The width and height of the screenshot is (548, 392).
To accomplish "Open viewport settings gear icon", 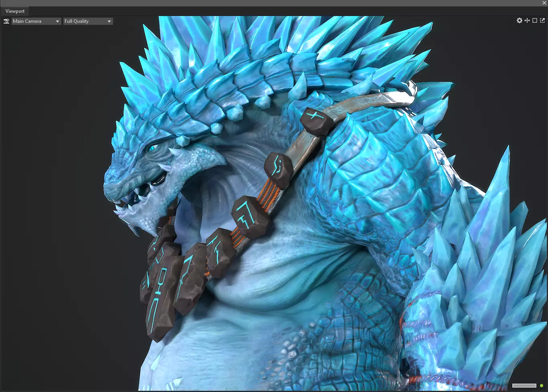I will point(520,20).
